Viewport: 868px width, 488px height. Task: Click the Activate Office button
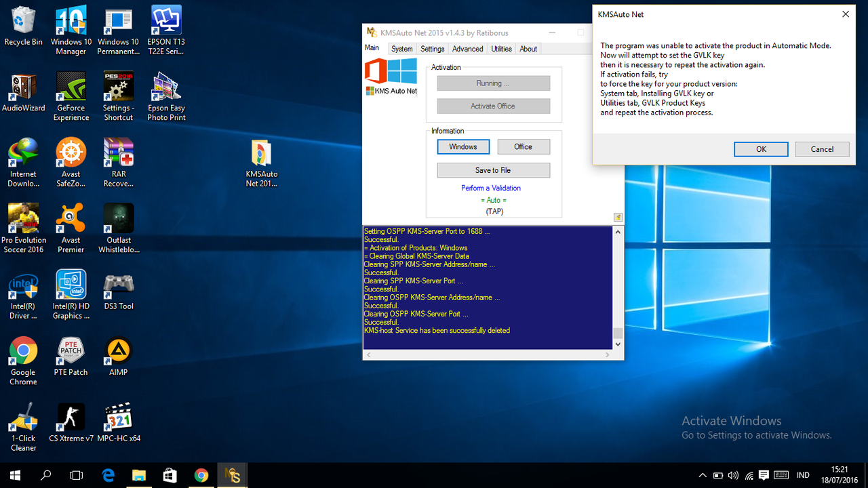tap(493, 106)
